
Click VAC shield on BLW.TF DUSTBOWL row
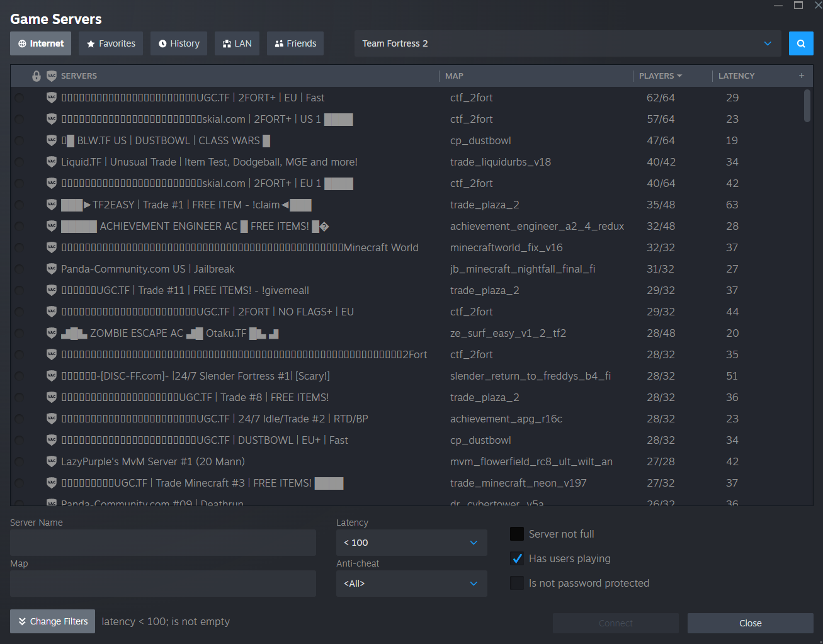52,140
